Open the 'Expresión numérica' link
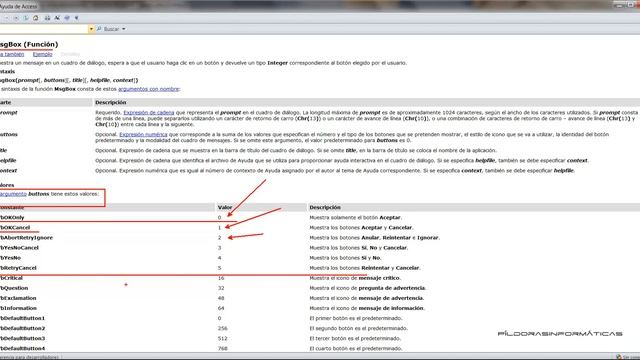Screen dimensions: 640x360 pos(143,134)
